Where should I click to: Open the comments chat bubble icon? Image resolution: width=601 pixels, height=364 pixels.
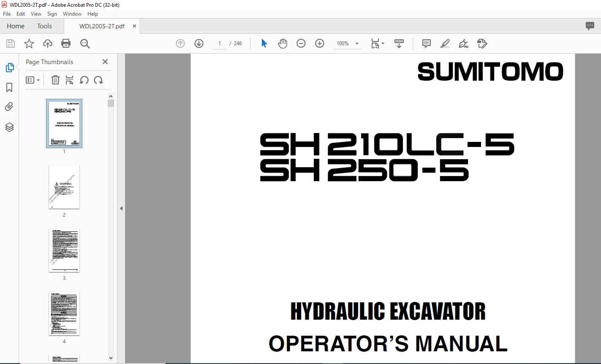pyautogui.click(x=590, y=26)
